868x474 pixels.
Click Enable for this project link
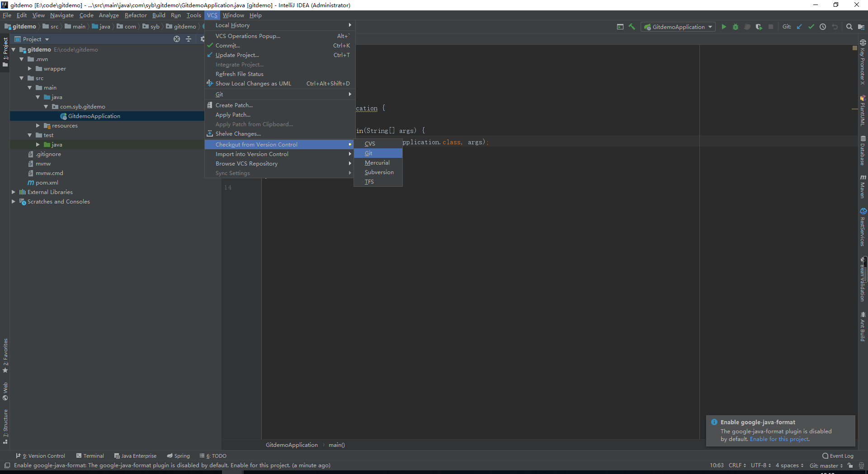[779, 439]
